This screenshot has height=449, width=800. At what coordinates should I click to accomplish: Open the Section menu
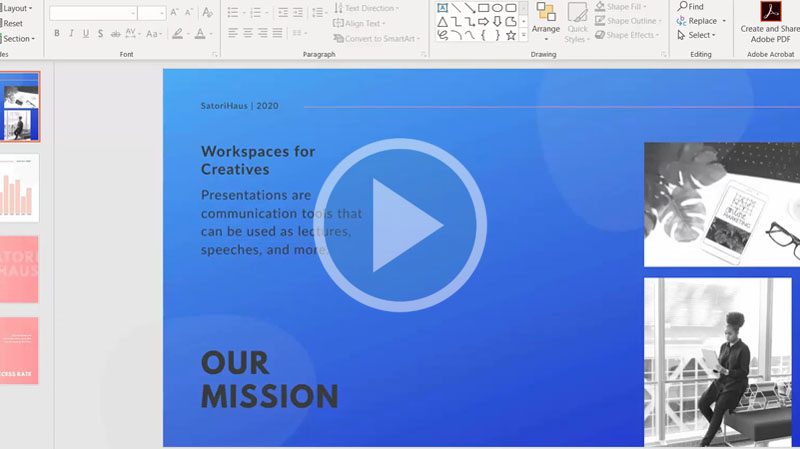point(18,38)
